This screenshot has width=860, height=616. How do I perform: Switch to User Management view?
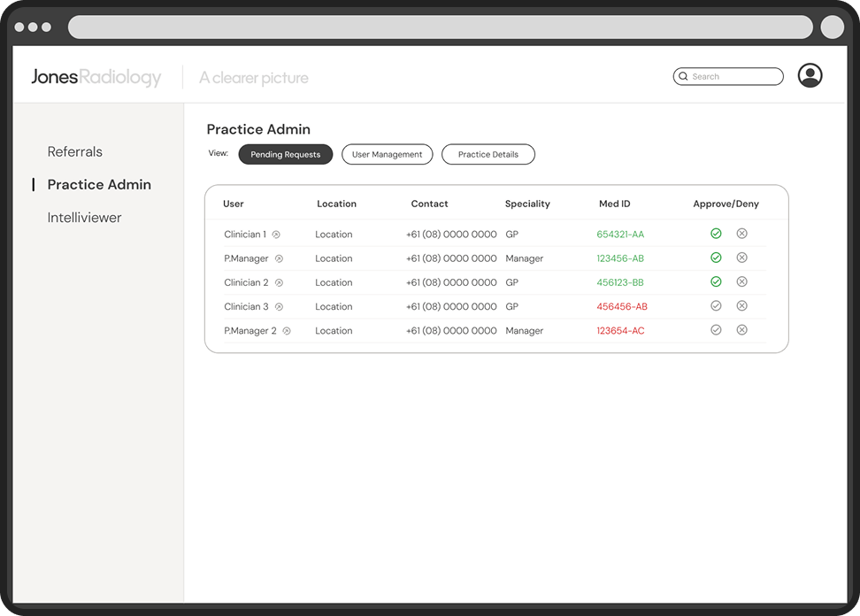(x=388, y=154)
